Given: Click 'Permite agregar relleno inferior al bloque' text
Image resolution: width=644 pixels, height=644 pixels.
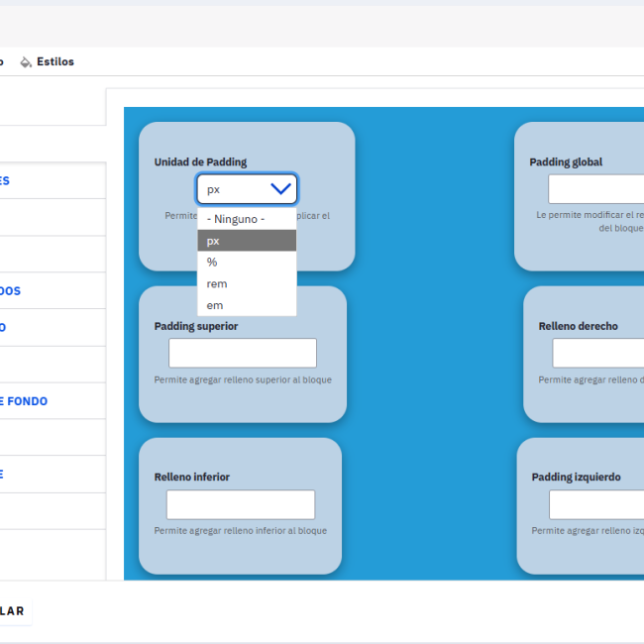Looking at the screenshot, I should point(241,531).
